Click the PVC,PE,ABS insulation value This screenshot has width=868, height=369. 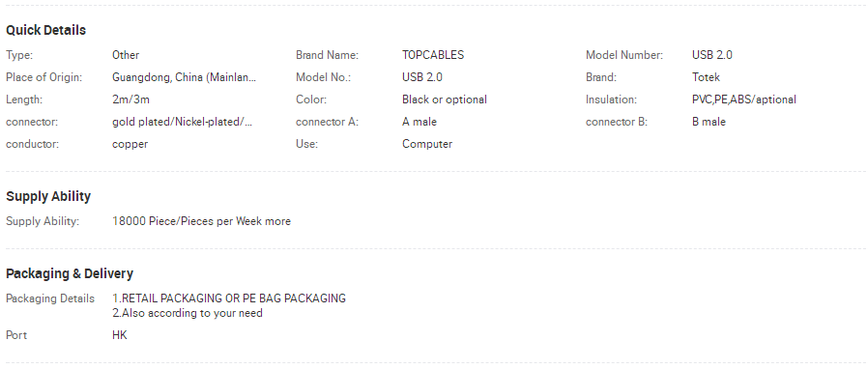744,99
